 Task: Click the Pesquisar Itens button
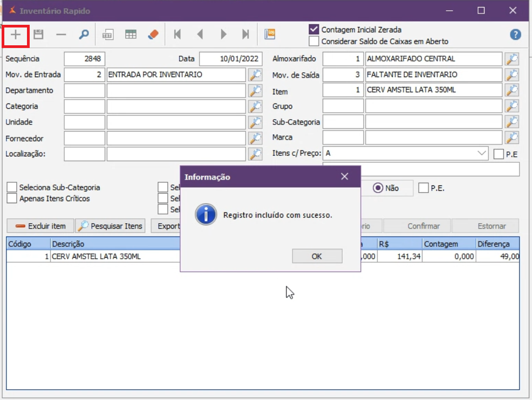pyautogui.click(x=110, y=226)
